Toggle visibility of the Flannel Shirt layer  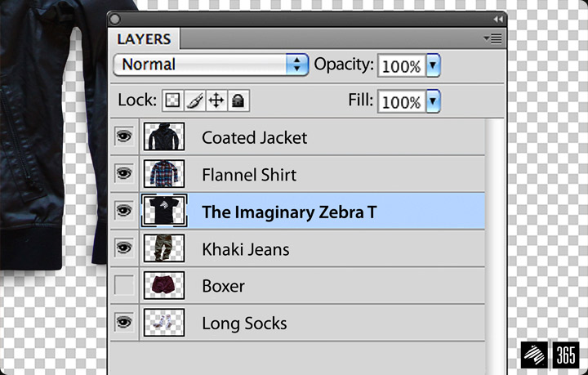(124, 173)
